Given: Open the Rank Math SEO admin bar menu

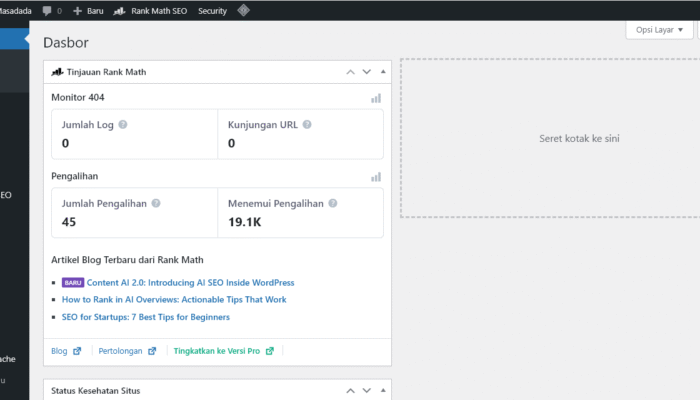Looking at the screenshot, I should 150,11.
